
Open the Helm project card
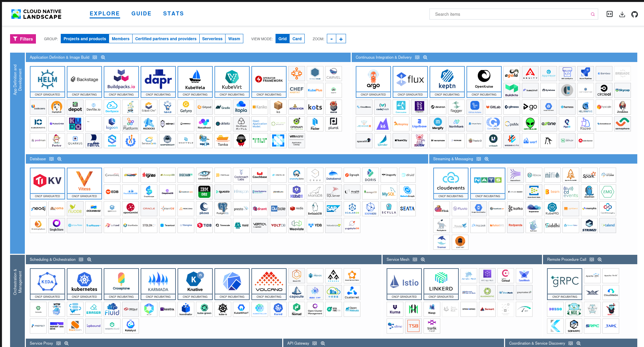[x=47, y=82]
